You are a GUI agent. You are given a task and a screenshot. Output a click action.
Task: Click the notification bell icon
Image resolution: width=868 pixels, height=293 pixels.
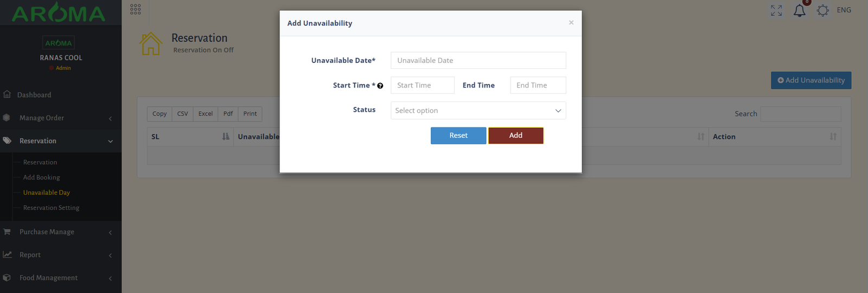(x=799, y=11)
